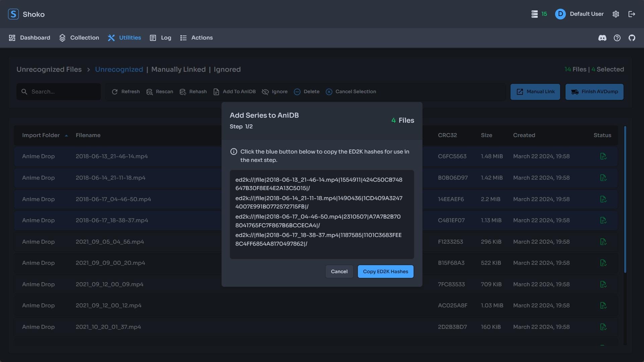
Task: Select the Utilities tab
Action: click(124, 38)
